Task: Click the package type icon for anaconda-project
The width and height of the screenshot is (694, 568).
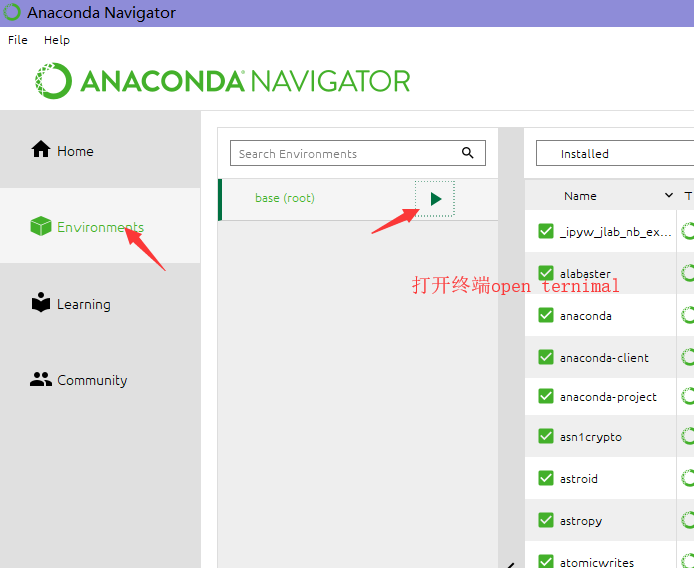Action: pyautogui.click(x=687, y=396)
